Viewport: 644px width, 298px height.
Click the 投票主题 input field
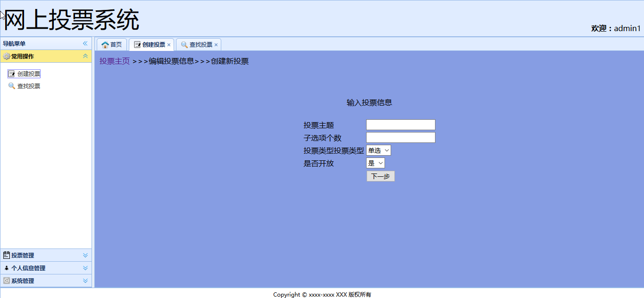(x=401, y=124)
